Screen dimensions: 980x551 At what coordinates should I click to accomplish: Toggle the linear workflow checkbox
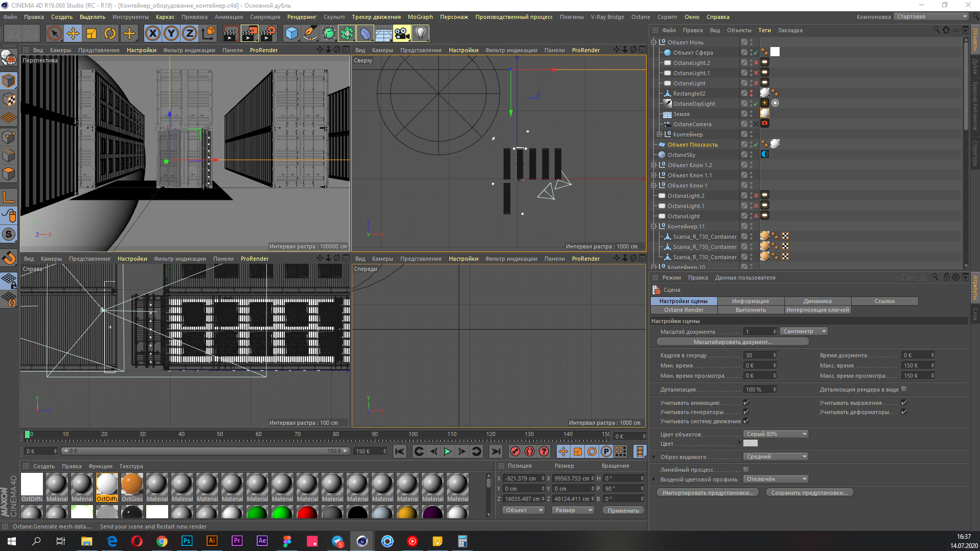746,469
